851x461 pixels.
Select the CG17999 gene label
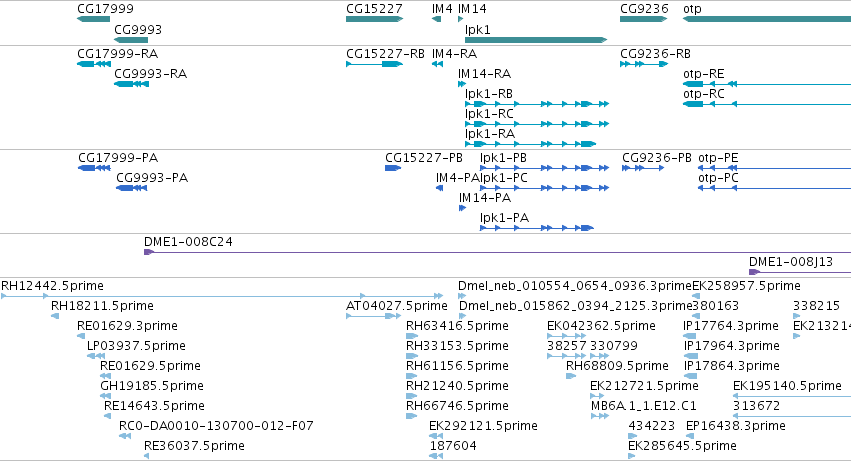pos(105,9)
